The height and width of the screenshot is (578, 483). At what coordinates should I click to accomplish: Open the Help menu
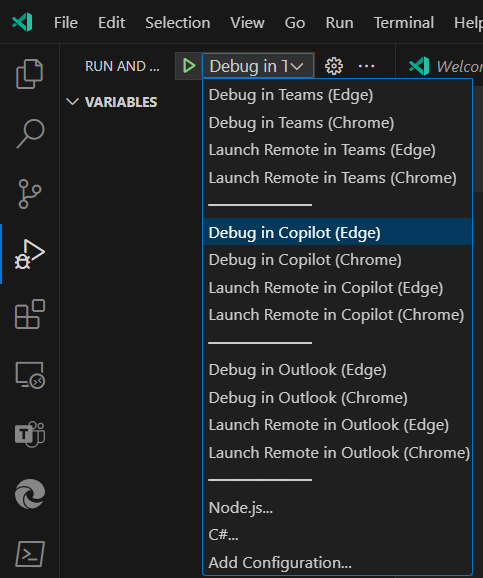(x=468, y=23)
